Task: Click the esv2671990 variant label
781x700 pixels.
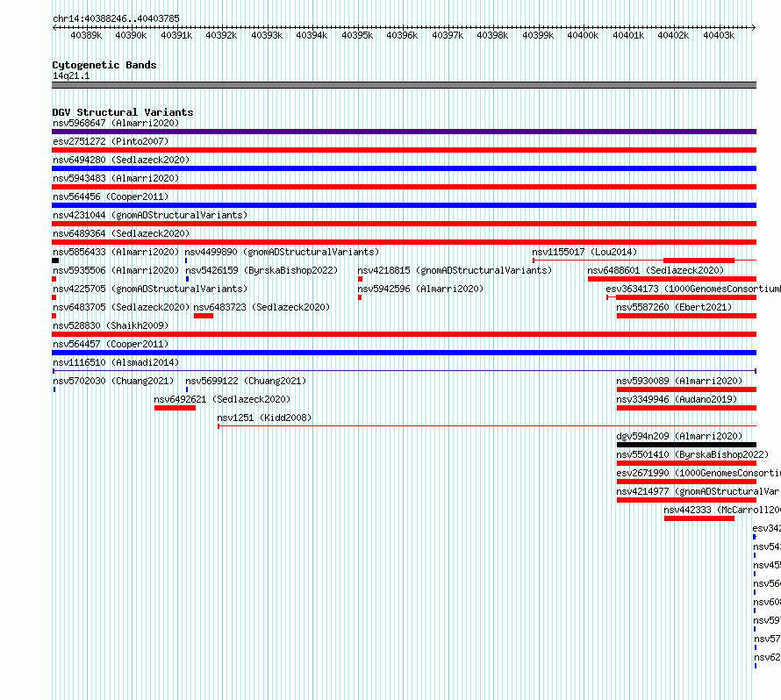Action: click(699, 473)
